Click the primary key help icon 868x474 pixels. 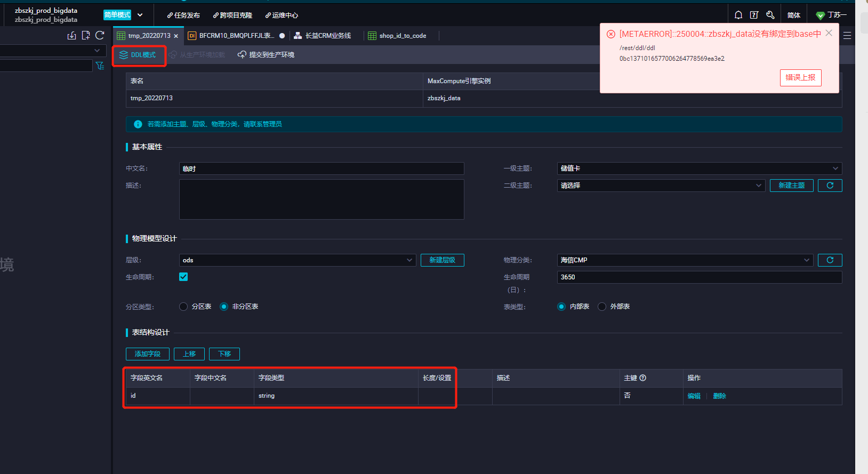(643, 378)
